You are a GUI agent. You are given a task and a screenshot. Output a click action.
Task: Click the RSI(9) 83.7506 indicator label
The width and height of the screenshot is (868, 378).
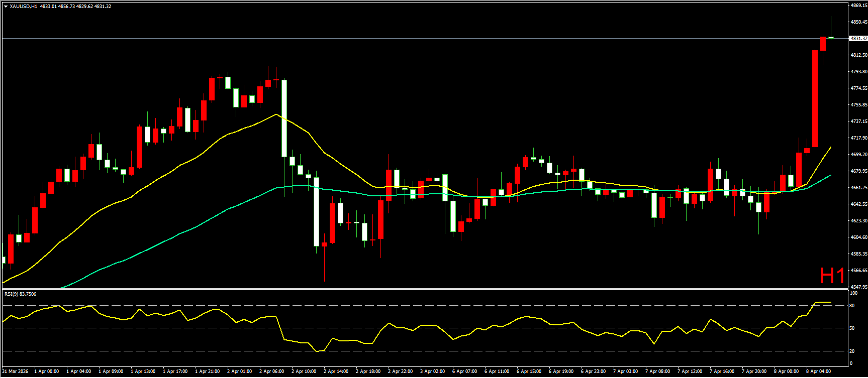20,294
